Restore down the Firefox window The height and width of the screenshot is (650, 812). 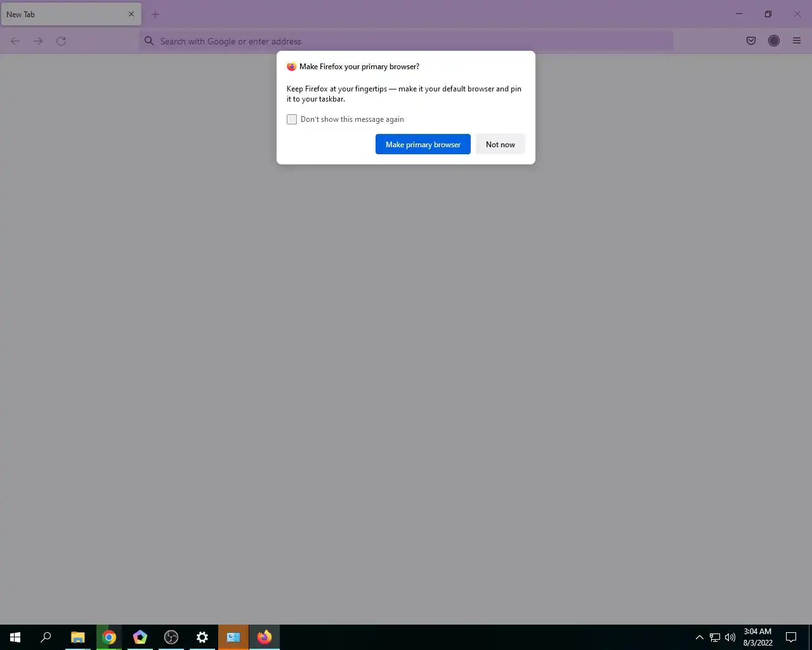pos(768,14)
